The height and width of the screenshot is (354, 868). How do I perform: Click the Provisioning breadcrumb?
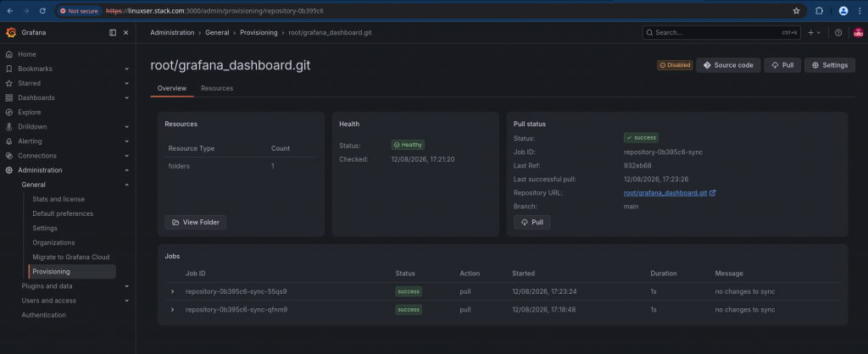[x=259, y=33]
